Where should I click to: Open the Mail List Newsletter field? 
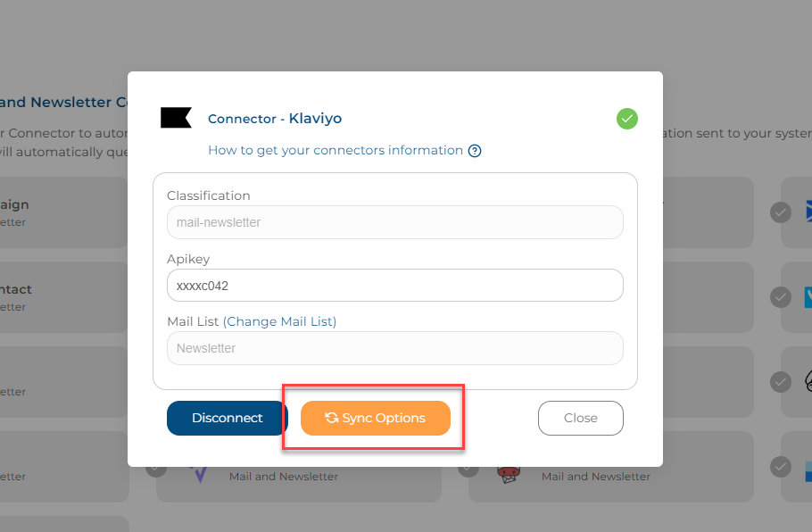[395, 348]
